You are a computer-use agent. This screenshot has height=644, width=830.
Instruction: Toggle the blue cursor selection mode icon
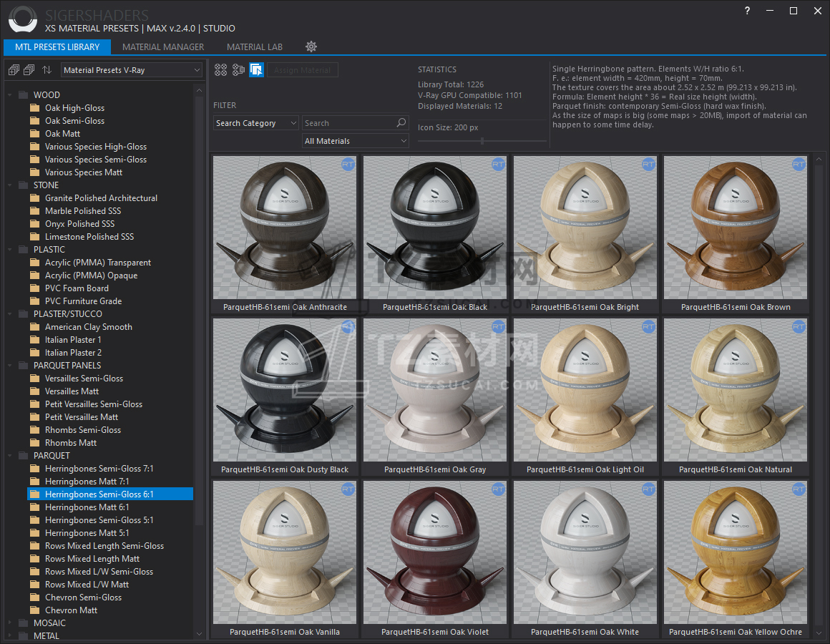pyautogui.click(x=257, y=70)
